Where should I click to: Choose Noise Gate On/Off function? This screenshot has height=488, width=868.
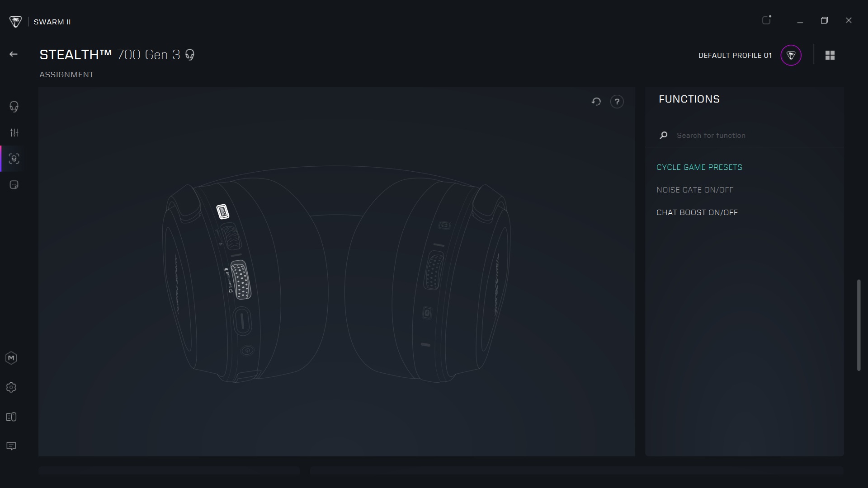[695, 190]
